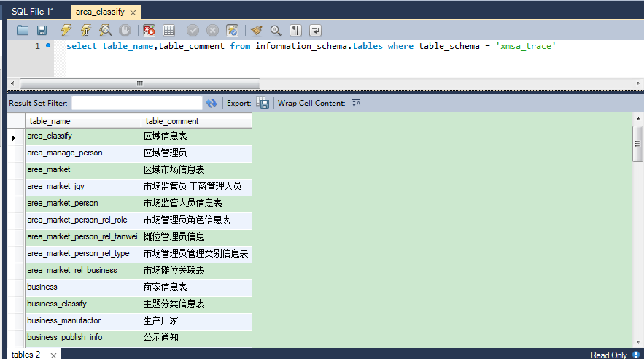644x359 pixels.
Task: Click comment cell 区域信息表
Action: (x=196, y=136)
